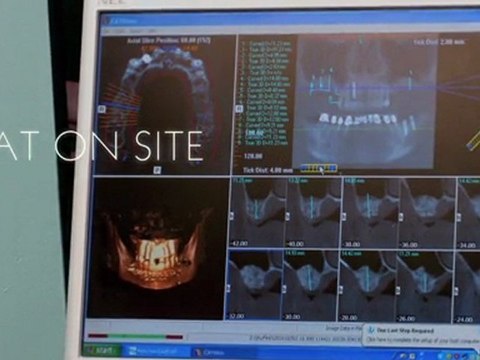The image size is (480, 360).
Task: Click marker icon in the -26.00 slice
Action: 398,290
